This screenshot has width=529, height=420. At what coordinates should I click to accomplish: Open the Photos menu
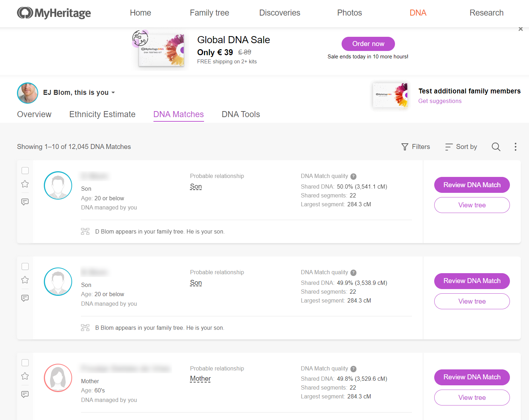pos(349,13)
